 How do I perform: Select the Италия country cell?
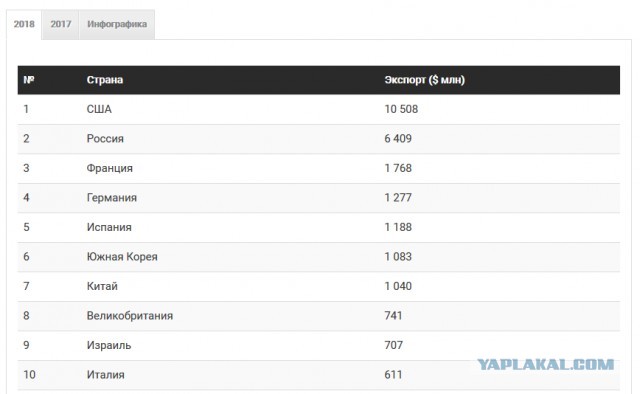[105, 375]
